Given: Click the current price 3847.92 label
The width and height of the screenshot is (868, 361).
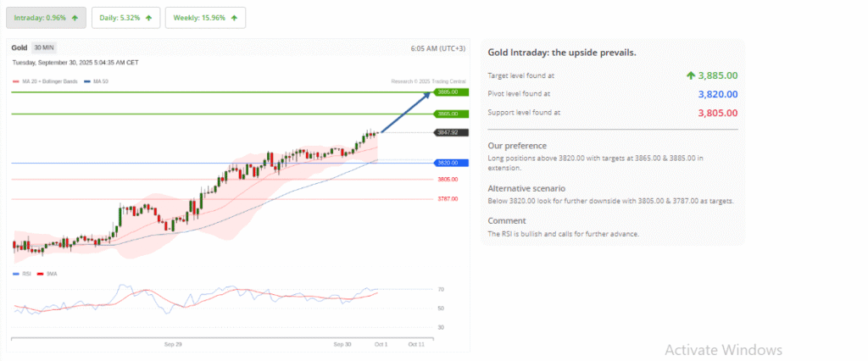Looking at the screenshot, I should pyautogui.click(x=447, y=132).
